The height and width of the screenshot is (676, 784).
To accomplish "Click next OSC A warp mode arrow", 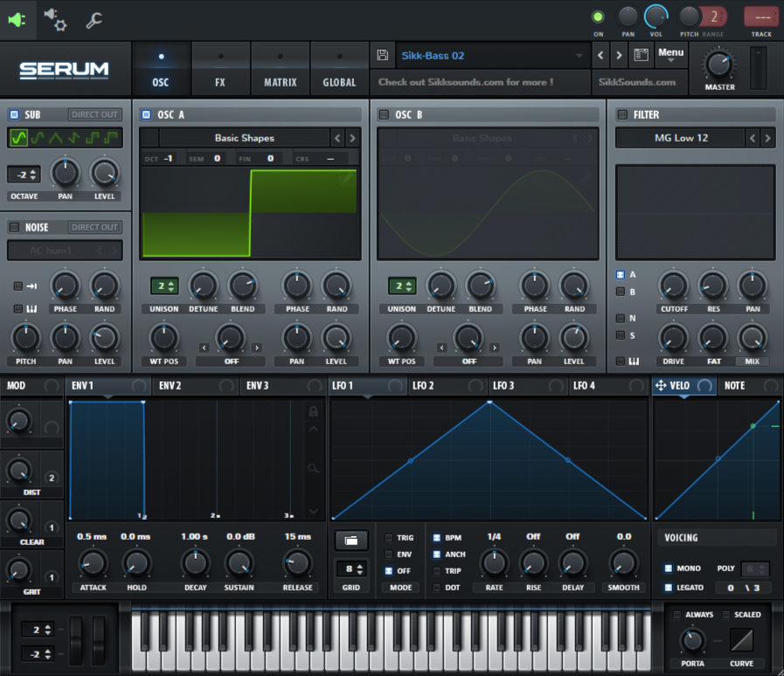I will (257, 348).
